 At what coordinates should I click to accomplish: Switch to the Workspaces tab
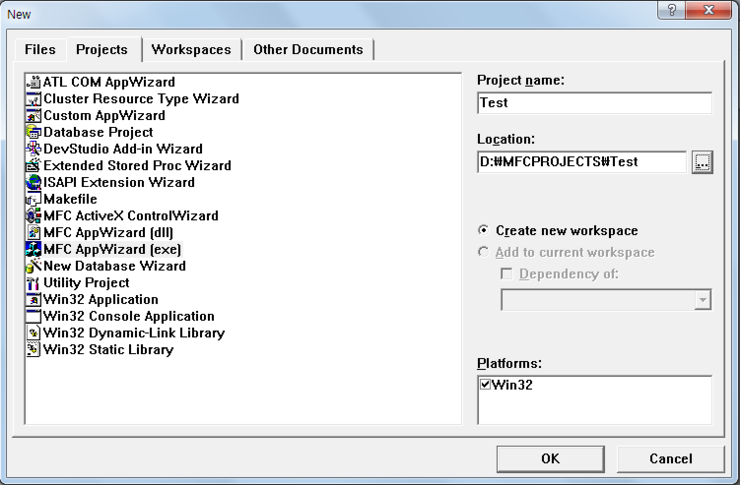coord(191,50)
